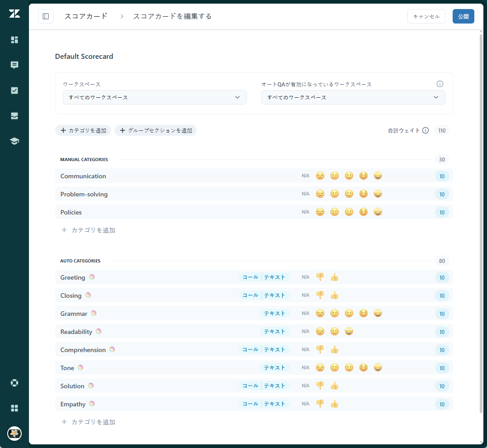Click the Default Scorecard title

point(84,56)
